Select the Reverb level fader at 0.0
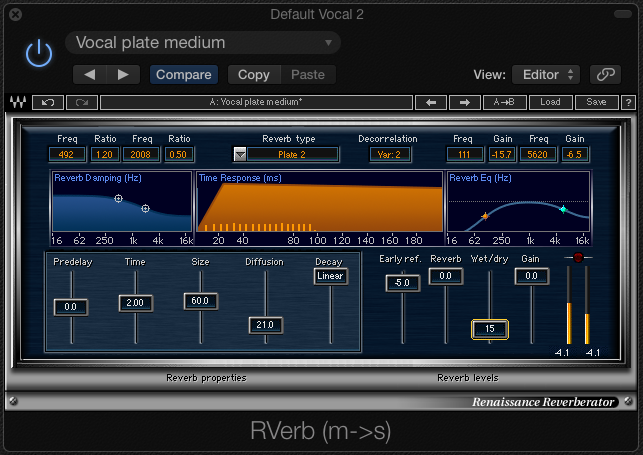Screen dimensions: 643x455 tap(446, 276)
